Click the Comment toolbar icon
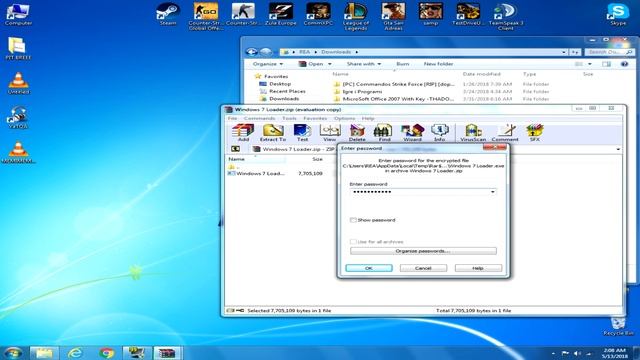640x360 pixels. (x=505, y=133)
